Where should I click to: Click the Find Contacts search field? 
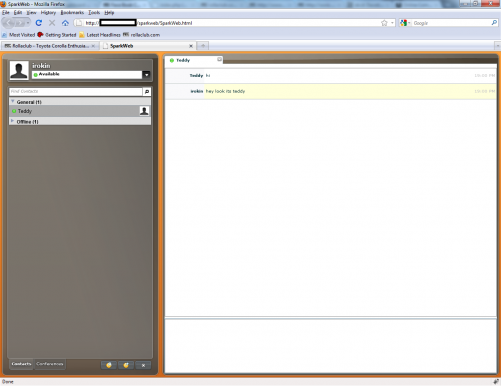[x=76, y=92]
